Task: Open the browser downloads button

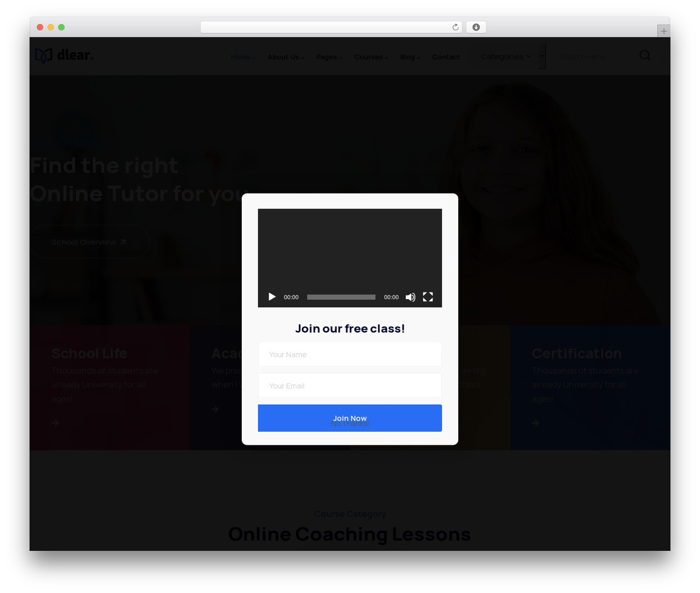Action: 476,27
